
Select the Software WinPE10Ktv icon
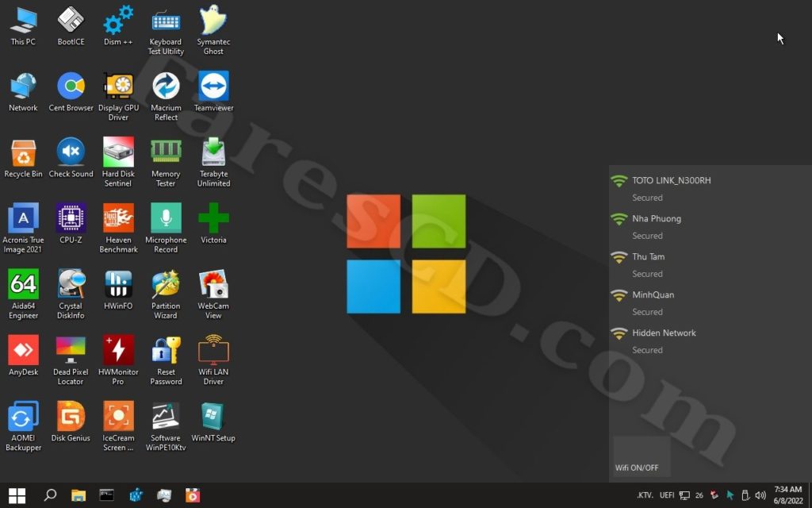tap(166, 426)
